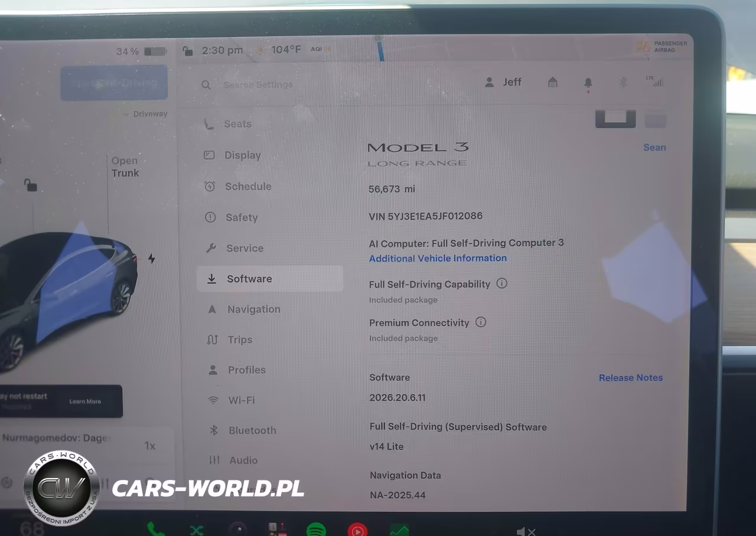Tap the search magnifier icon
Image resolution: width=756 pixels, height=536 pixels.
pyautogui.click(x=206, y=85)
